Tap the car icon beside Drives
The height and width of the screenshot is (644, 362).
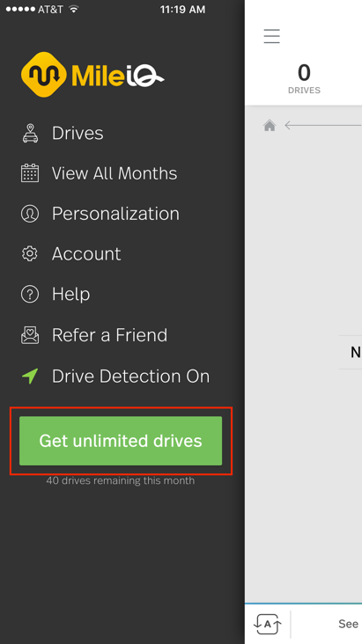[x=30, y=133]
